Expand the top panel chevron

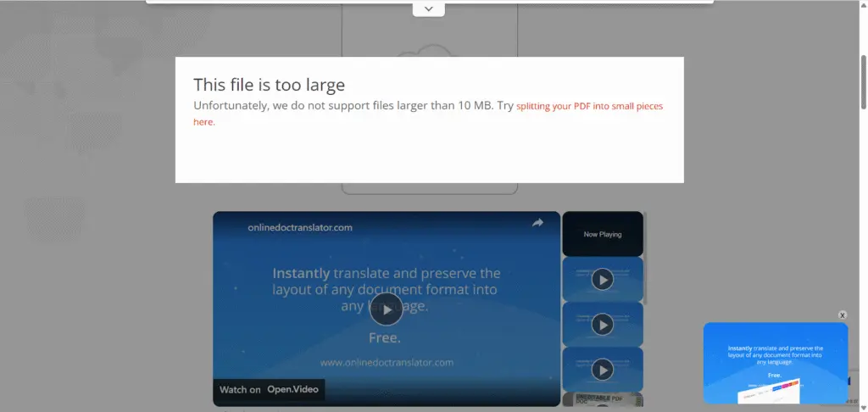point(429,8)
